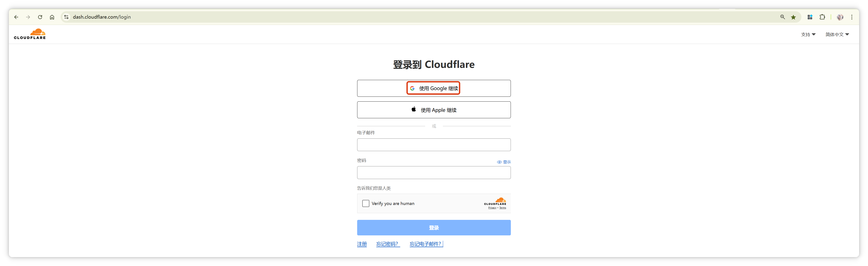Click the browser home icon

point(52,17)
